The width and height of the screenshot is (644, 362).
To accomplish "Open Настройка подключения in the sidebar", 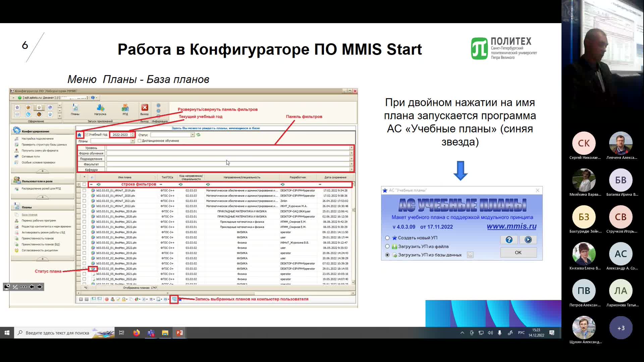I will point(38,139).
